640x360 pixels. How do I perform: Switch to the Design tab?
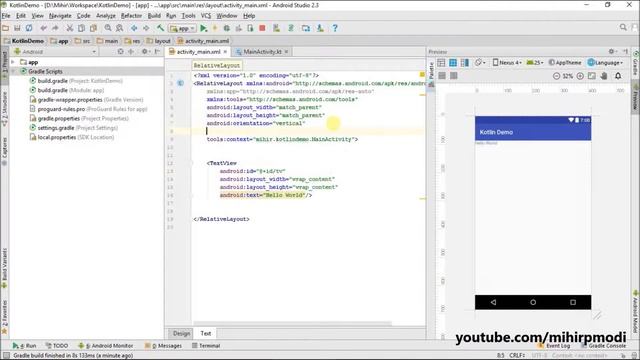click(182, 333)
